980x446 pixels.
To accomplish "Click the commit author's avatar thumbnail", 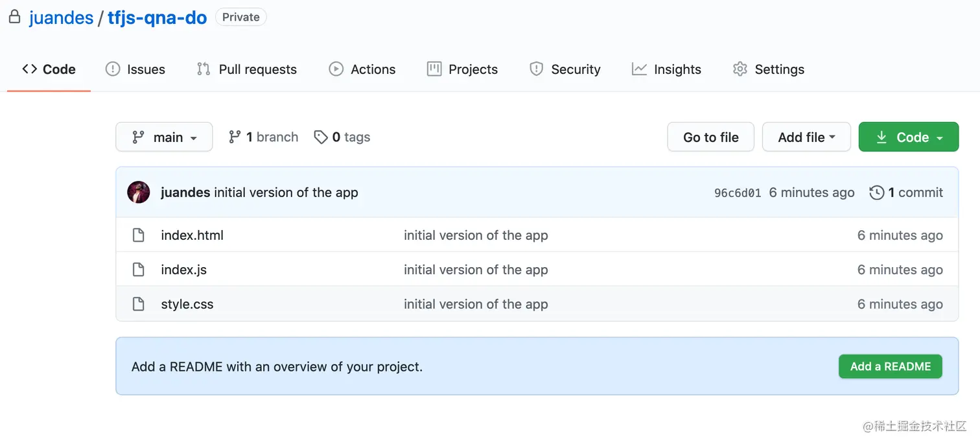I will coord(138,192).
